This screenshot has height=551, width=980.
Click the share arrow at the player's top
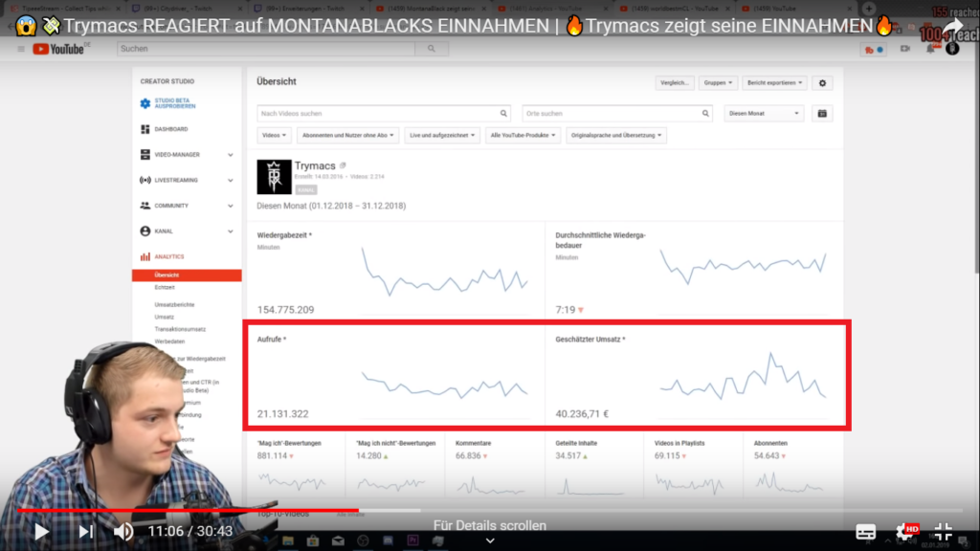pyautogui.click(x=953, y=27)
